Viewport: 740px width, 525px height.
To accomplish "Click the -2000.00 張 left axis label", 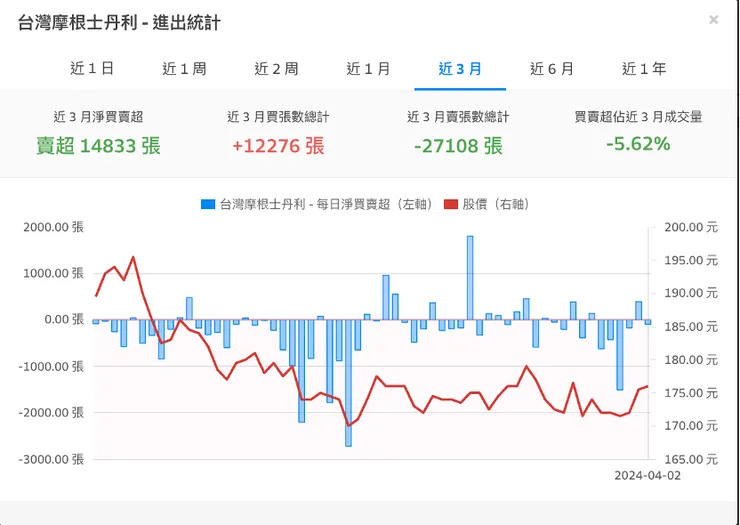I will pos(51,413).
